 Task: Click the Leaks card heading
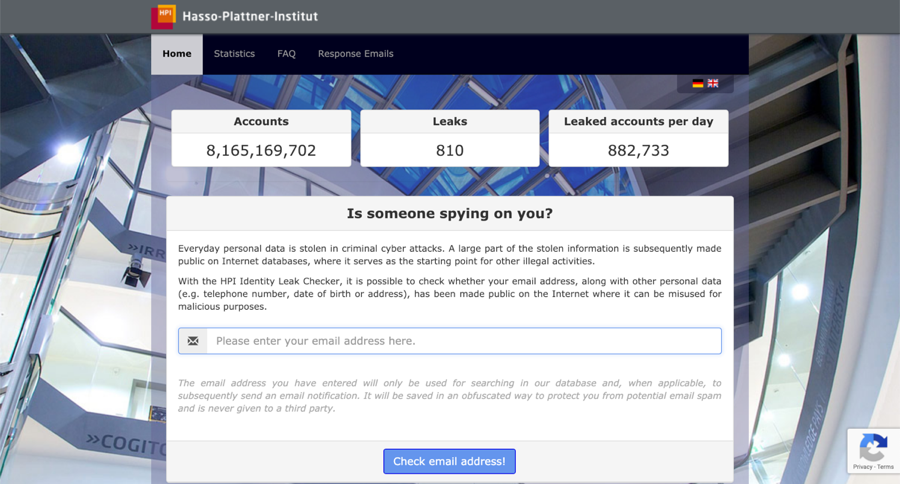[450, 122]
